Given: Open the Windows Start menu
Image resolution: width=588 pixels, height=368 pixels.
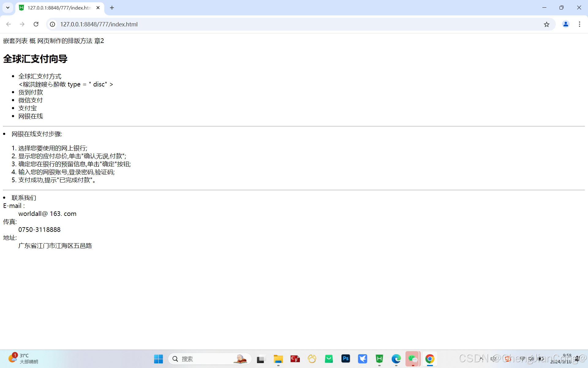Looking at the screenshot, I should click(x=158, y=359).
